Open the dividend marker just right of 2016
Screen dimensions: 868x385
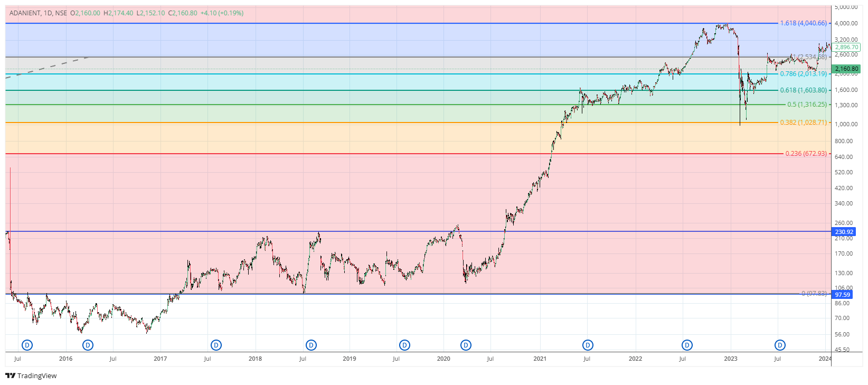88,345
